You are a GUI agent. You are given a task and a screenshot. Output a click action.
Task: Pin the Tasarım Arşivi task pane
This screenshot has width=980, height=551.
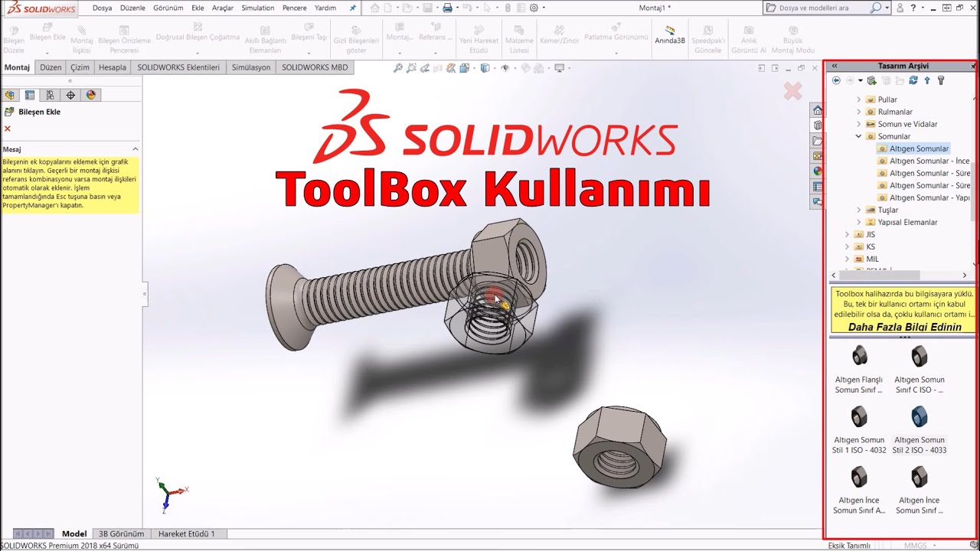click(973, 67)
